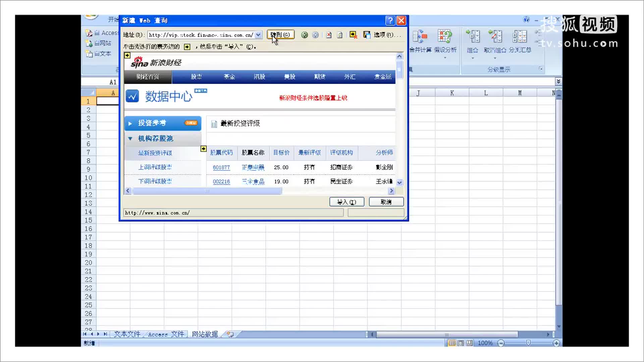This screenshot has height=362, width=644.
Task: Click yellow arrow marker at page top-left
Action: 127,55
